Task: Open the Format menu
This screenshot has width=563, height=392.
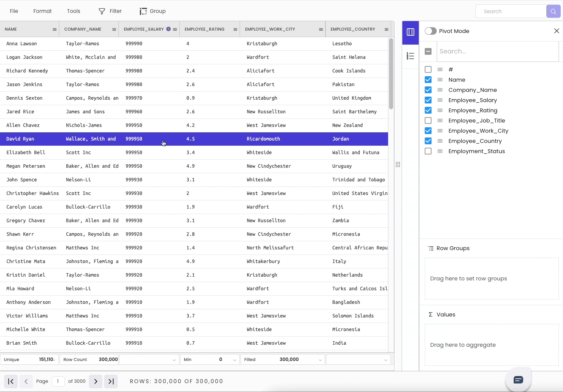Action: coord(43,11)
